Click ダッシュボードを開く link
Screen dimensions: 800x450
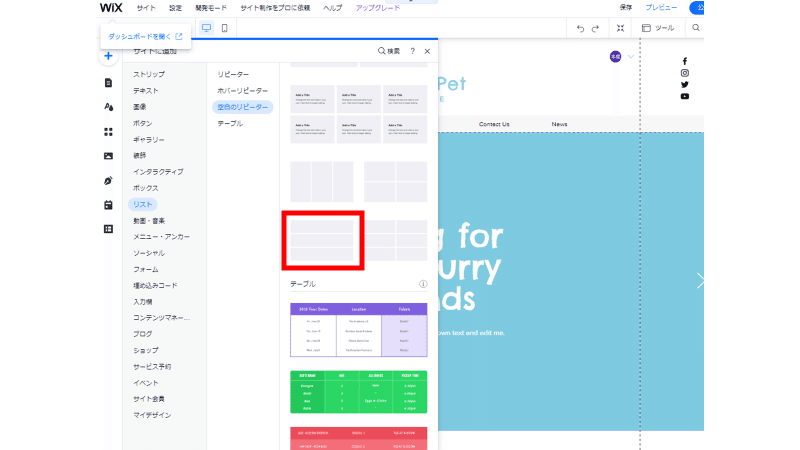coord(145,37)
